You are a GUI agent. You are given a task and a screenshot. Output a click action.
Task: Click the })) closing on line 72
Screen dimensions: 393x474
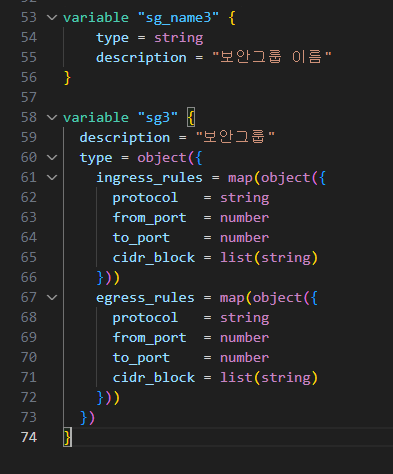[x=108, y=398]
